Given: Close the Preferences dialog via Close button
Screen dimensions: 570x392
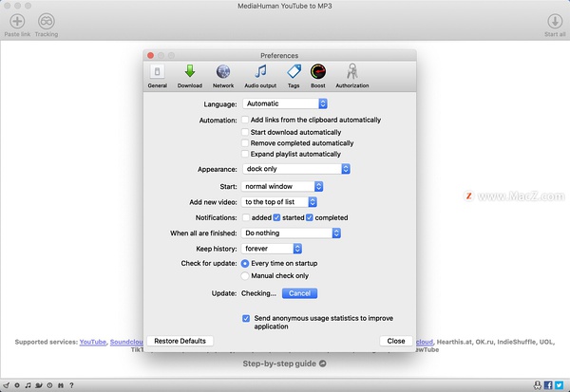Looking at the screenshot, I should (396, 341).
